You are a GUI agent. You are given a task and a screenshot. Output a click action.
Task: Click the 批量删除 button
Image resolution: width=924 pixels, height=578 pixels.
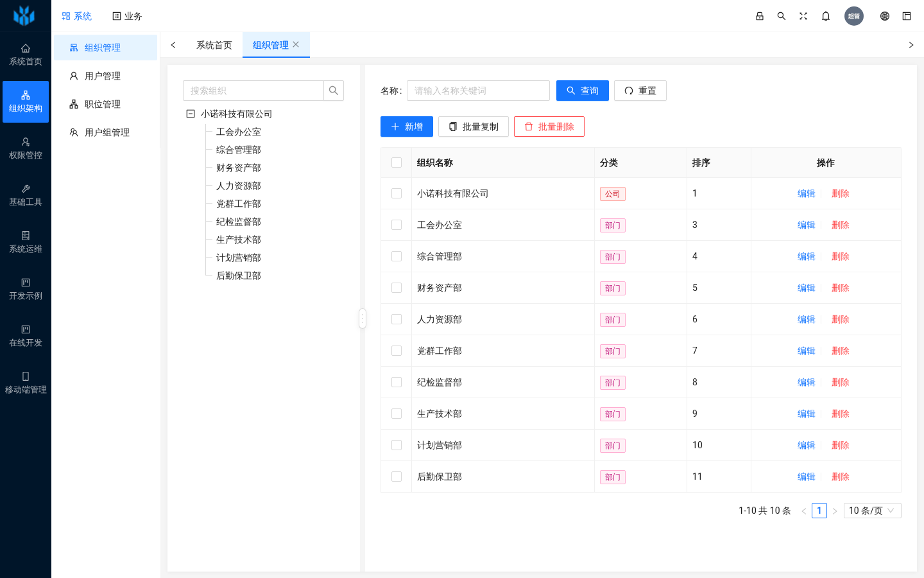point(549,127)
